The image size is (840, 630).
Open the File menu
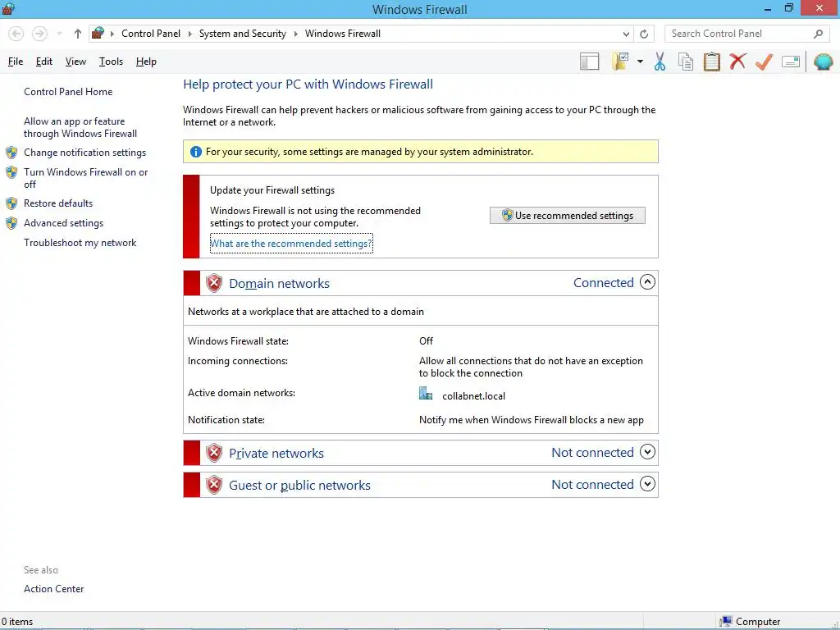16,62
